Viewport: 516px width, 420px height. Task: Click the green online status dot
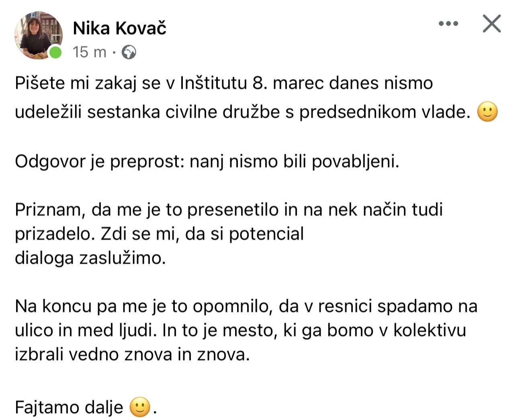coord(55,53)
